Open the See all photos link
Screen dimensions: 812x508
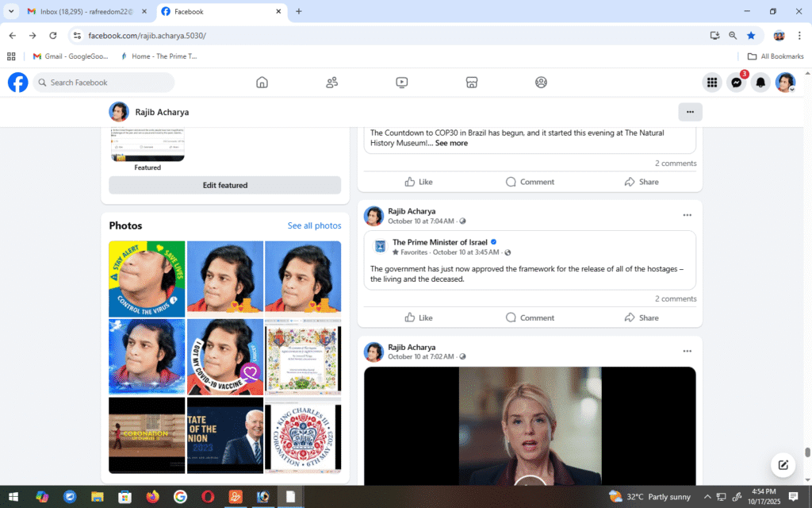tap(314, 226)
